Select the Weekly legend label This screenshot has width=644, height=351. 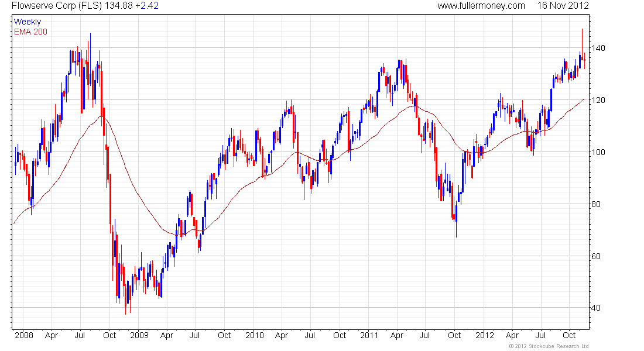[x=28, y=22]
